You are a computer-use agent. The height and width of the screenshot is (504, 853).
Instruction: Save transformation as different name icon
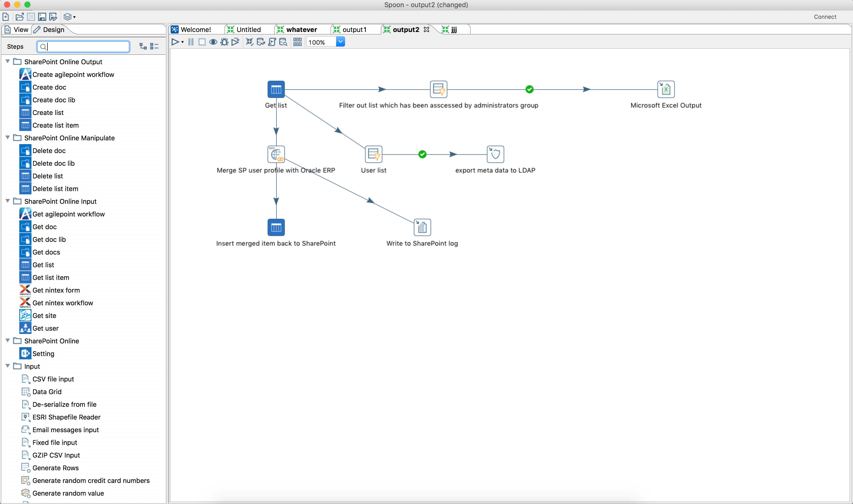(x=53, y=17)
